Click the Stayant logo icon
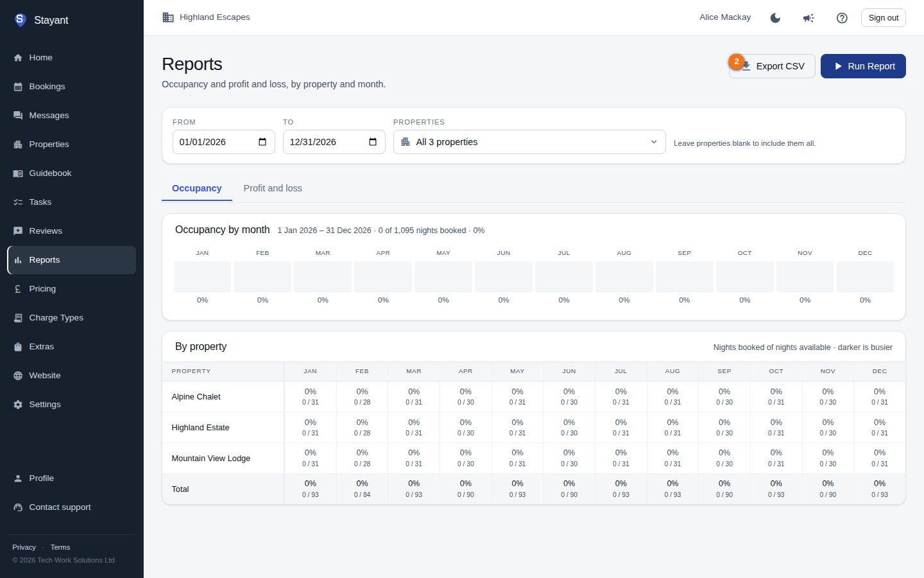 tap(20, 20)
